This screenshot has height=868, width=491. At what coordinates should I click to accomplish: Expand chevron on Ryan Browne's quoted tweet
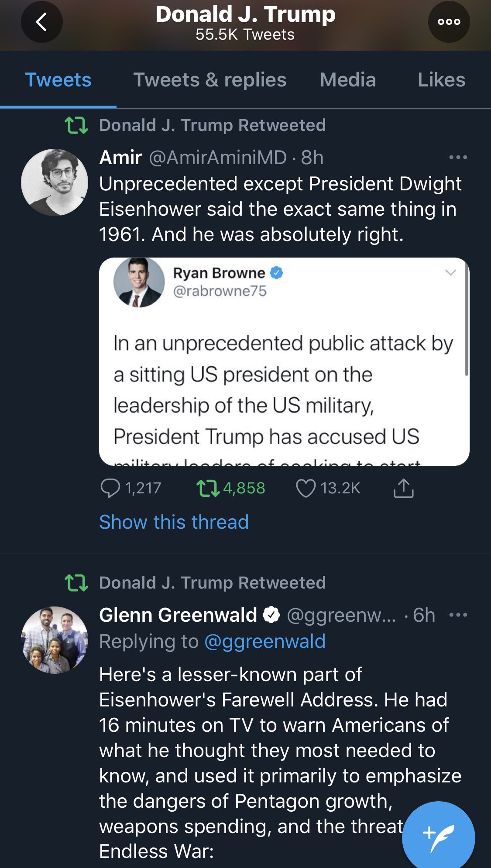pos(450,273)
